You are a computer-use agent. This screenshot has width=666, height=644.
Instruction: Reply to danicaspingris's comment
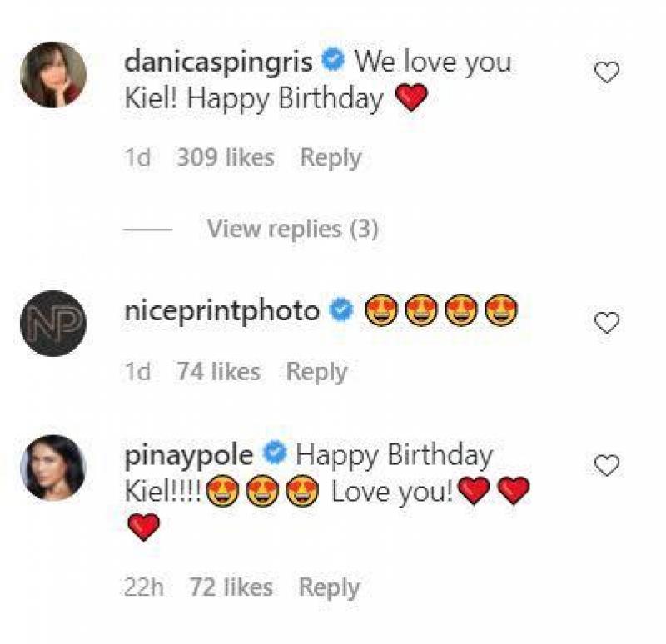331,157
